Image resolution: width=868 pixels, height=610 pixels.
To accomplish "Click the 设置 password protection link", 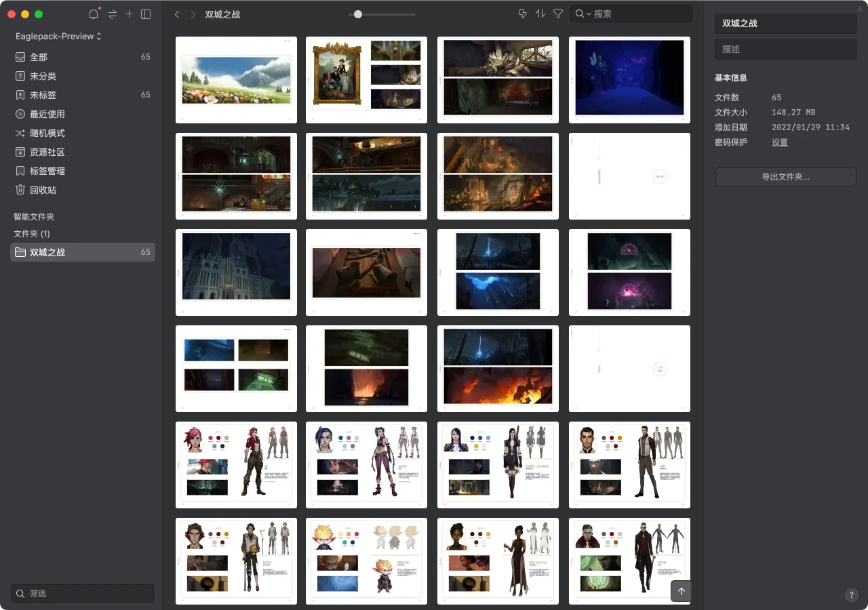I will point(780,142).
